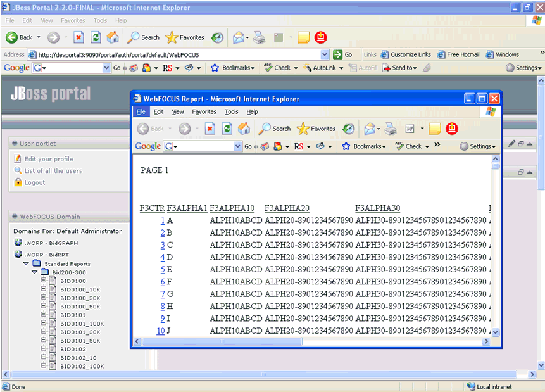
Task: Print the WebFOCUS Report
Action: click(391, 129)
